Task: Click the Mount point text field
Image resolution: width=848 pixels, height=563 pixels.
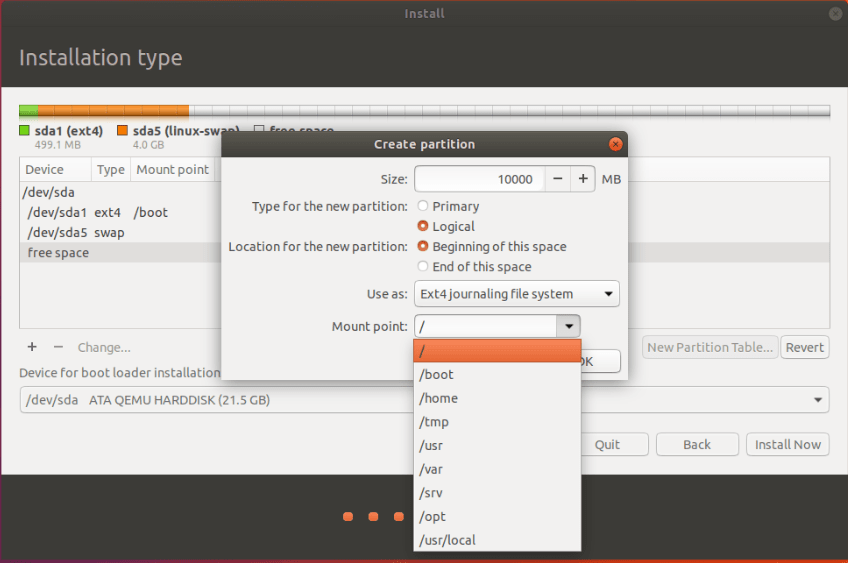Action: pos(486,326)
